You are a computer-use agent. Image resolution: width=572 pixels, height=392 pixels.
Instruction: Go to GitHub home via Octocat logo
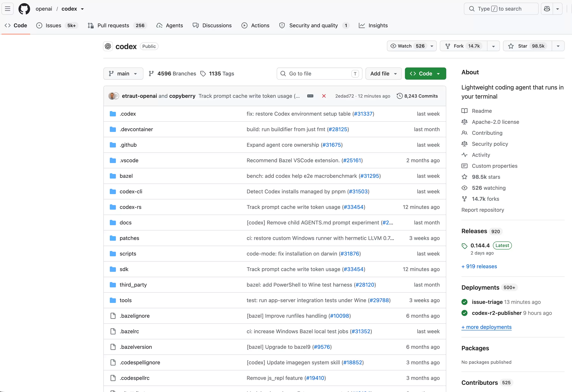click(x=24, y=9)
